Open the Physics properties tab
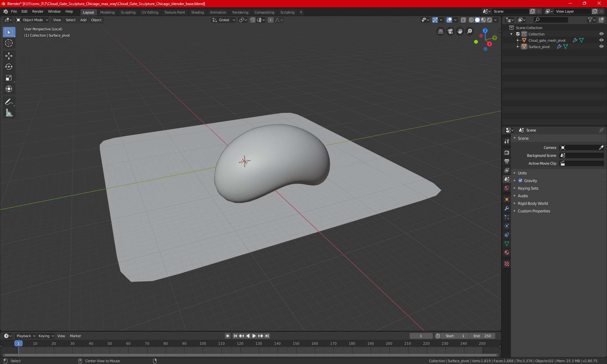 (x=507, y=226)
